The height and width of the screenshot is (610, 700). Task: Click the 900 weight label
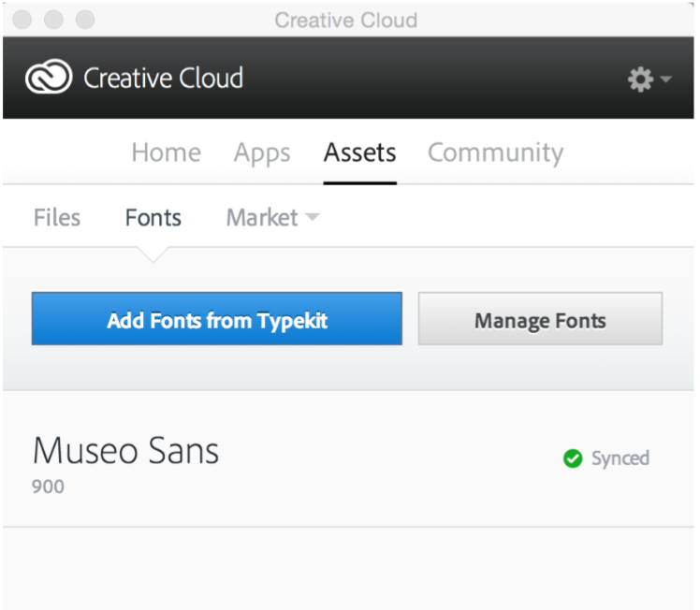(x=48, y=487)
